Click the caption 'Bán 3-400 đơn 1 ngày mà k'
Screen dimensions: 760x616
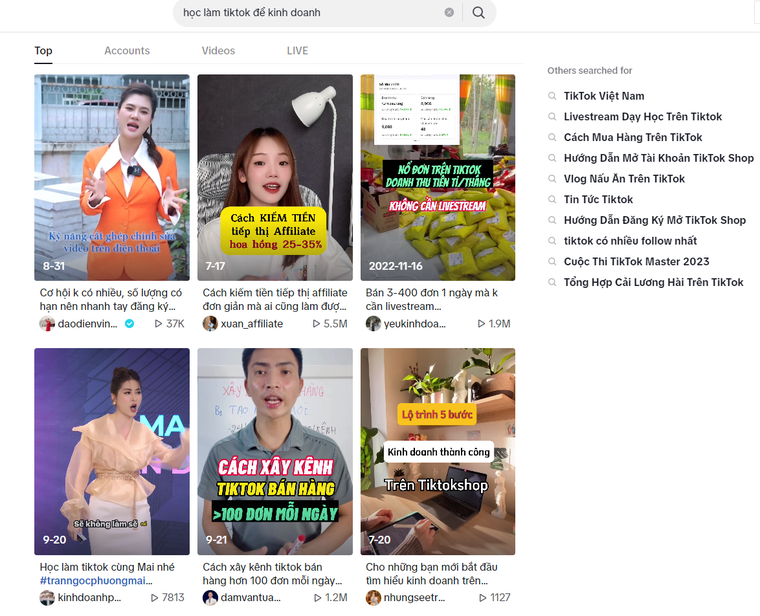tap(431, 293)
